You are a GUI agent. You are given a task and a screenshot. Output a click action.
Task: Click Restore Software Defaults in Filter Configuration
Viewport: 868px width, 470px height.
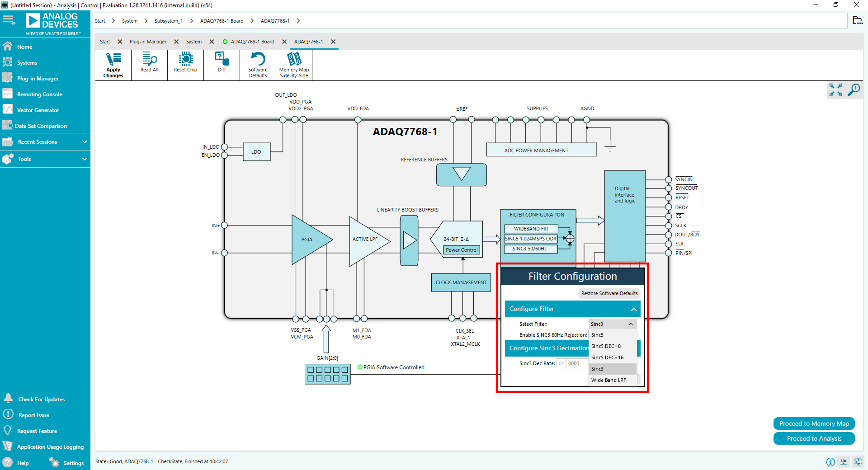pos(609,293)
